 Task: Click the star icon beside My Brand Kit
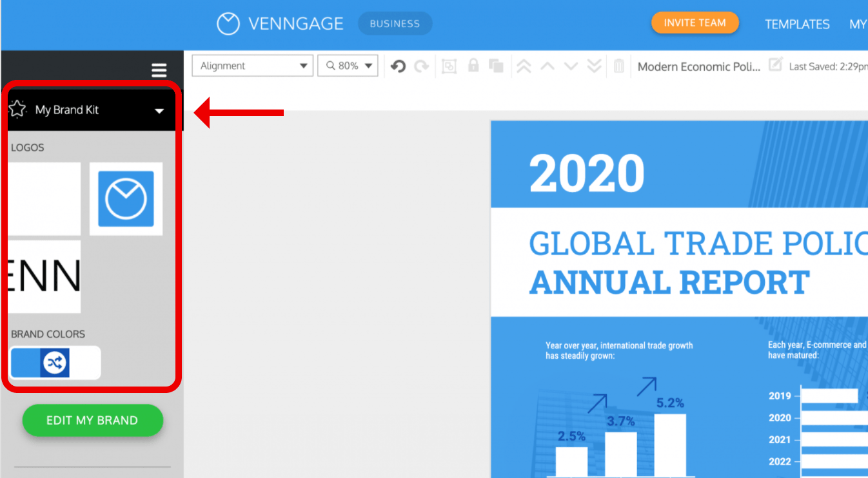coord(17,110)
